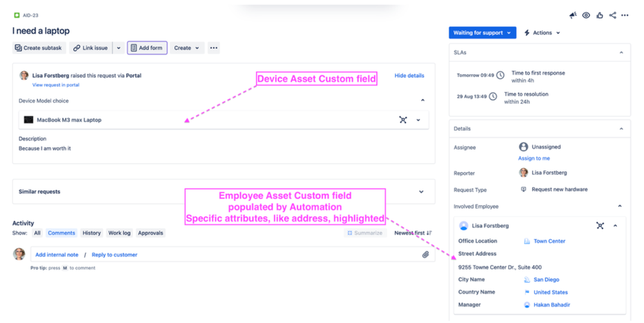Click the attachment paperclip icon
This screenshot has height=323, width=644.
pos(425,255)
